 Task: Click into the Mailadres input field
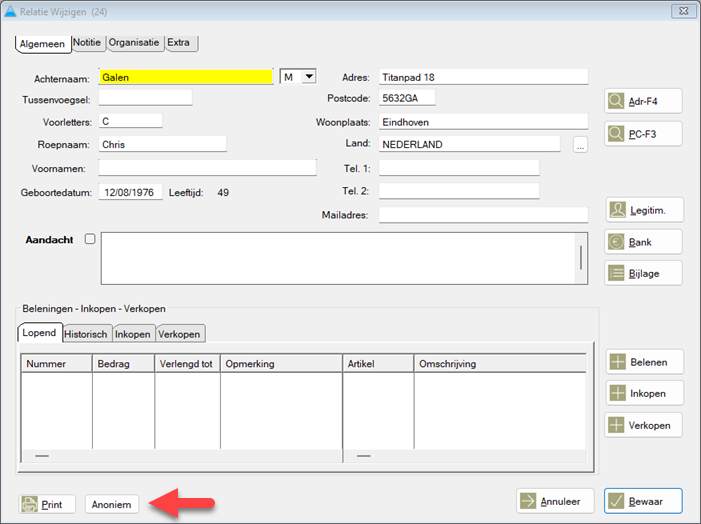tap(483, 215)
